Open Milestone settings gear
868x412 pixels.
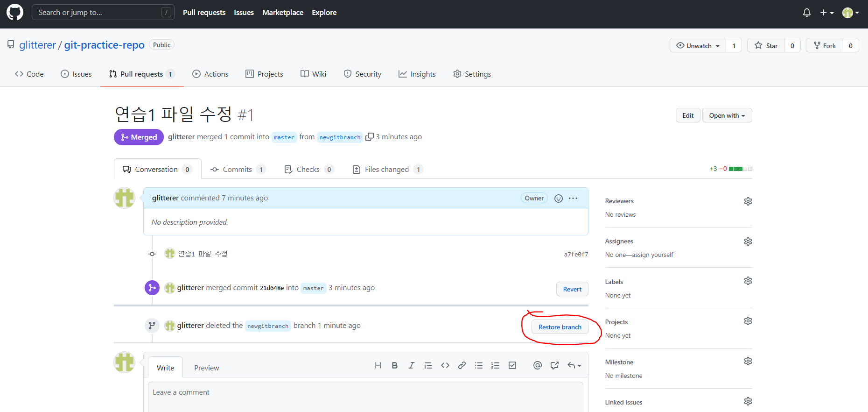tap(748, 361)
